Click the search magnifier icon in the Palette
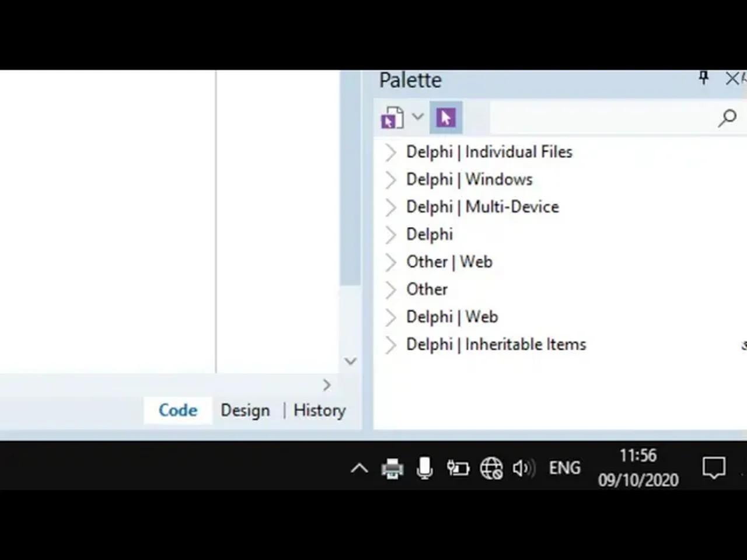Image resolution: width=747 pixels, height=560 pixels. pyautogui.click(x=727, y=118)
